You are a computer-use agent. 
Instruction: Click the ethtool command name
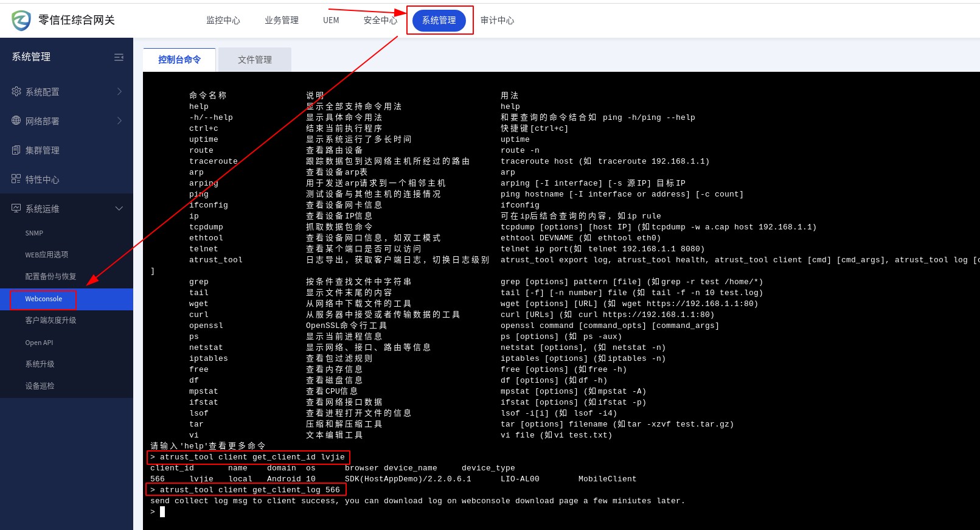click(206, 238)
